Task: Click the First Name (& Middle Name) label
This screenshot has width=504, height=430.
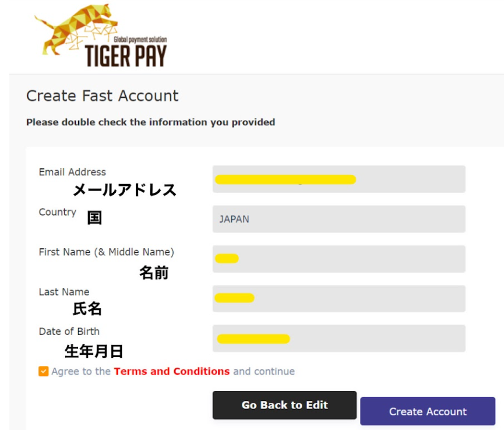Action: tap(107, 252)
